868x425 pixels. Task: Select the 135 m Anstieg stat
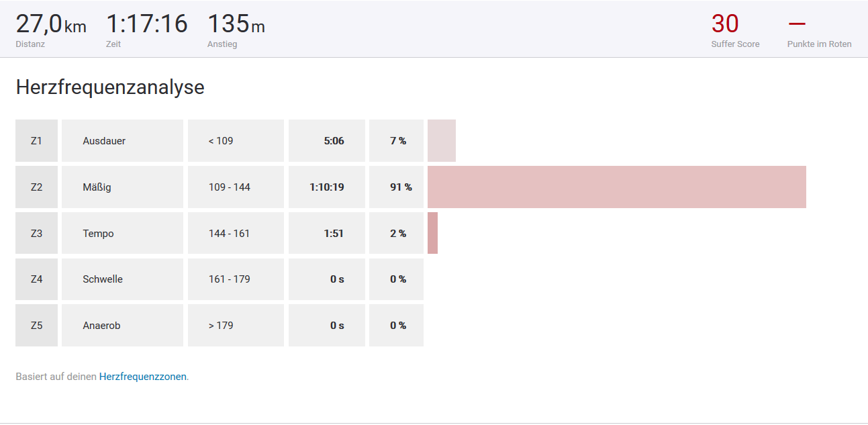[236, 25]
